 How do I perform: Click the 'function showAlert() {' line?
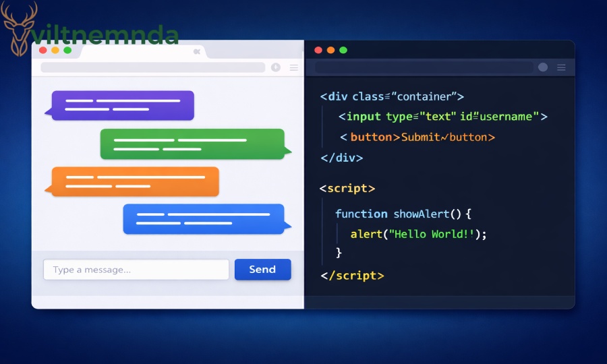click(x=403, y=214)
